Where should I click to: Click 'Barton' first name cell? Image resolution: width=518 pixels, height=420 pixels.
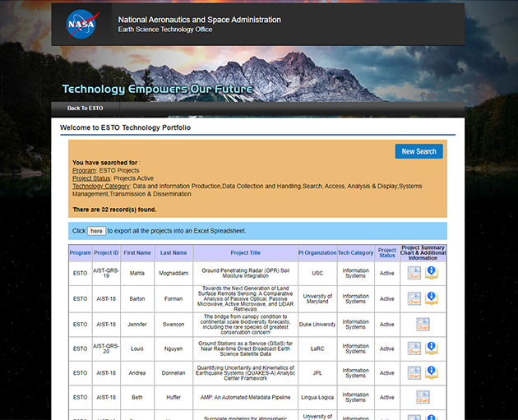137,298
